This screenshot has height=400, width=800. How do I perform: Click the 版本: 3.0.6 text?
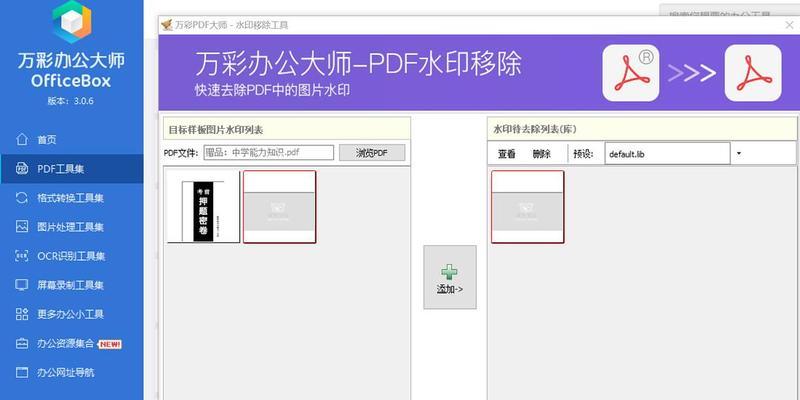coord(71,101)
